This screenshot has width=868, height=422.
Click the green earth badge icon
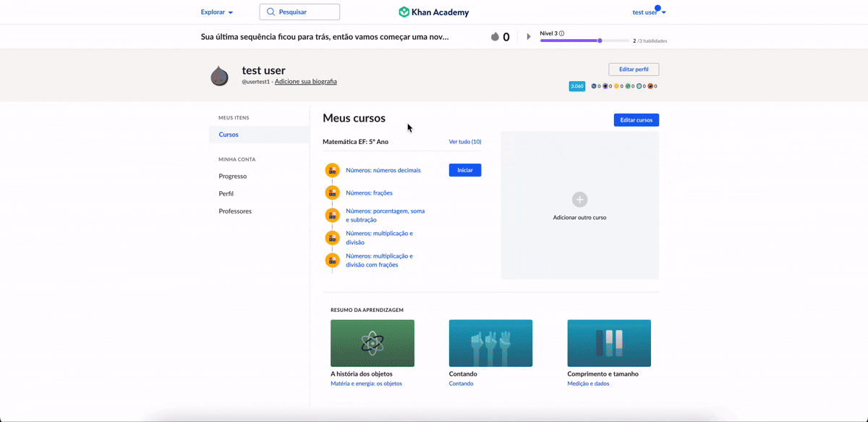click(628, 86)
